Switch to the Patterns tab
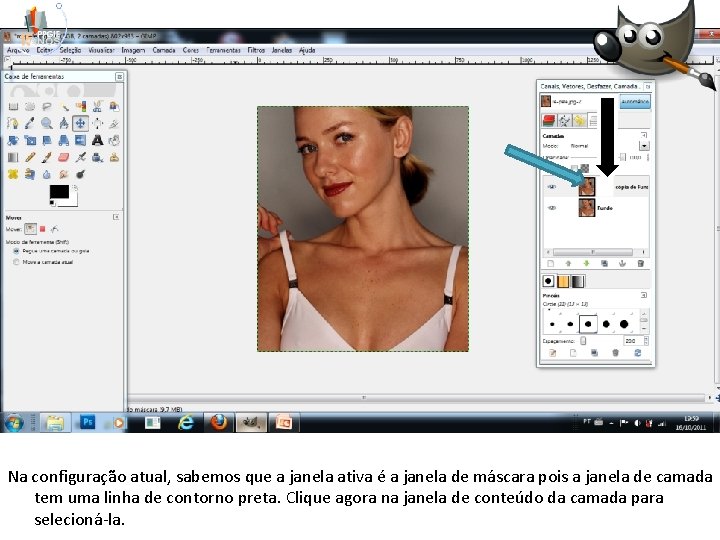Screen dimensions: 720x540 pyautogui.click(x=563, y=281)
